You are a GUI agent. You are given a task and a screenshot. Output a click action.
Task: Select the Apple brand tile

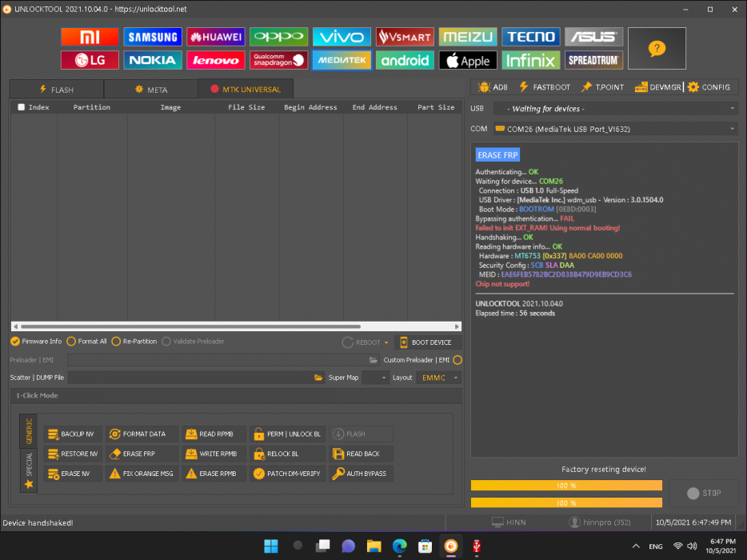468,60
